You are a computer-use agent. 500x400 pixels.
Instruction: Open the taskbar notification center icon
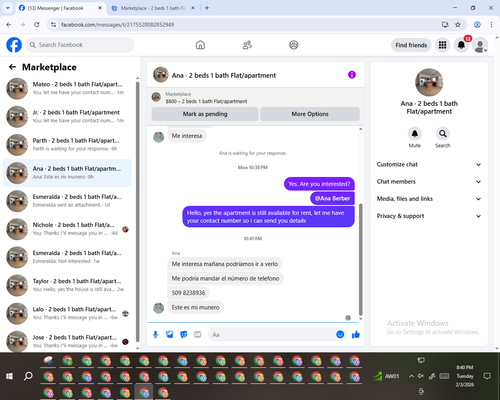487,376
